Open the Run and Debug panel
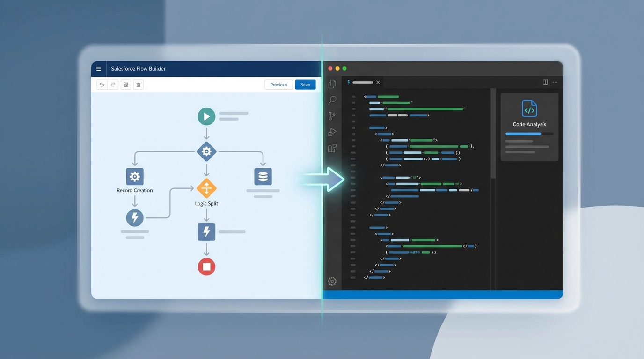This screenshot has width=644, height=359. click(332, 131)
